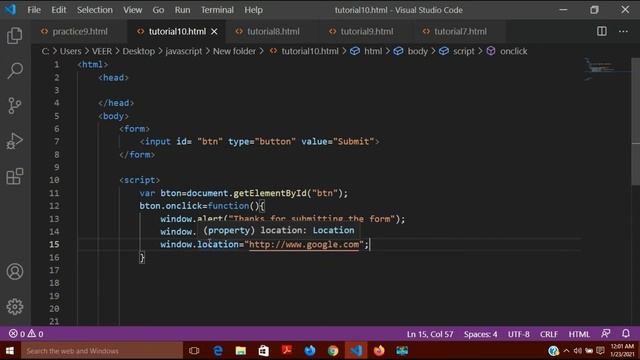The width and height of the screenshot is (640, 360).
Task: Click 'UTF-8' encoding in status bar
Action: click(x=518, y=334)
